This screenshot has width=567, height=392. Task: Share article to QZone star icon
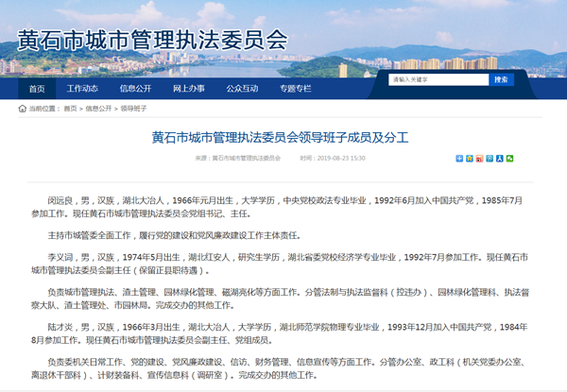pyautogui.click(x=470, y=159)
